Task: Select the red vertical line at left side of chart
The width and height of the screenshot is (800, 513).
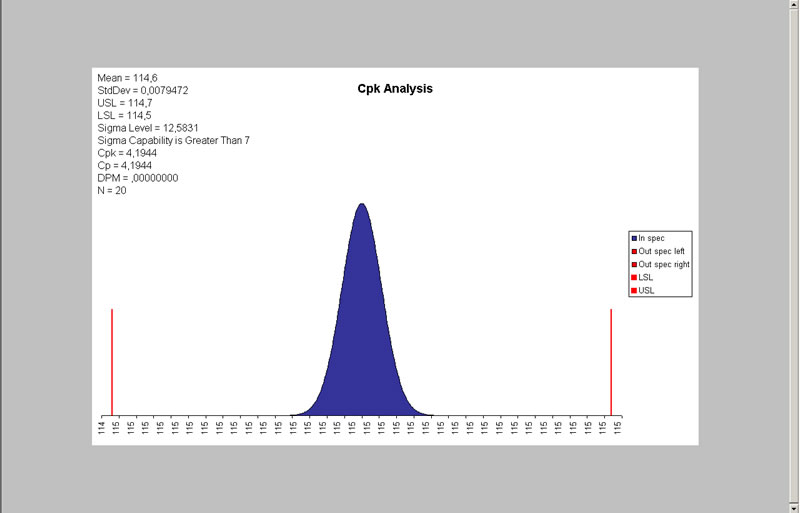Action: [112, 360]
